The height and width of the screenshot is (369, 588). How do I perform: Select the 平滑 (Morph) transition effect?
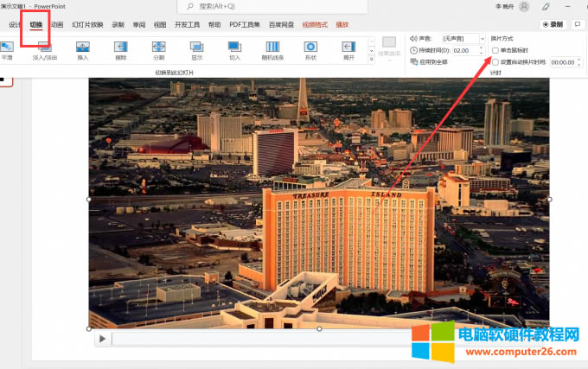pos(7,48)
